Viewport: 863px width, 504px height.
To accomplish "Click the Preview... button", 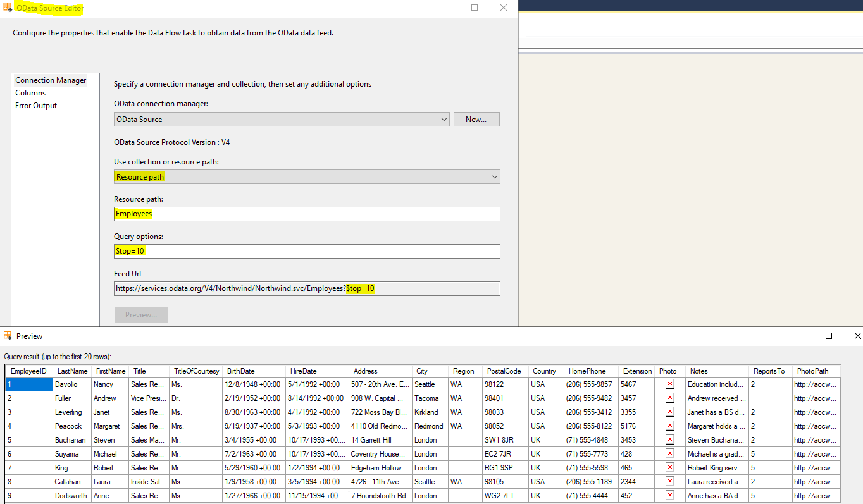I will click(x=141, y=314).
